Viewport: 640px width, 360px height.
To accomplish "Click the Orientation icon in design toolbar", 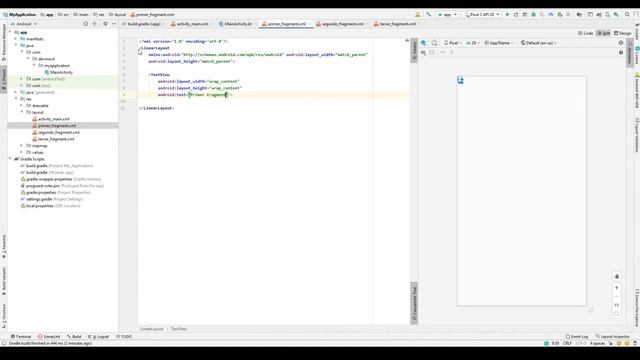I will pos(434,43).
